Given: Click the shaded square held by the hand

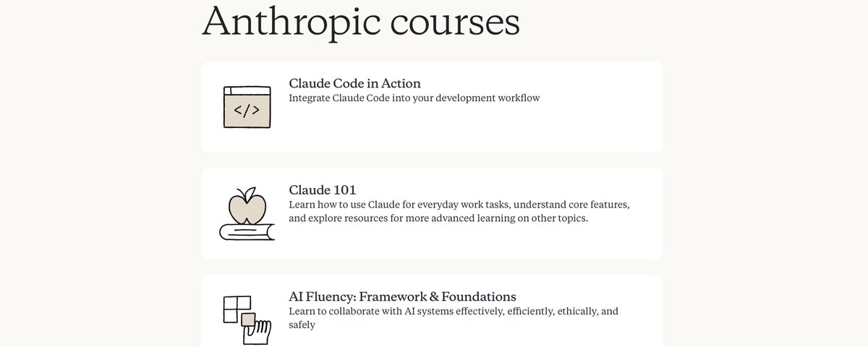Looking at the screenshot, I should [248, 319].
